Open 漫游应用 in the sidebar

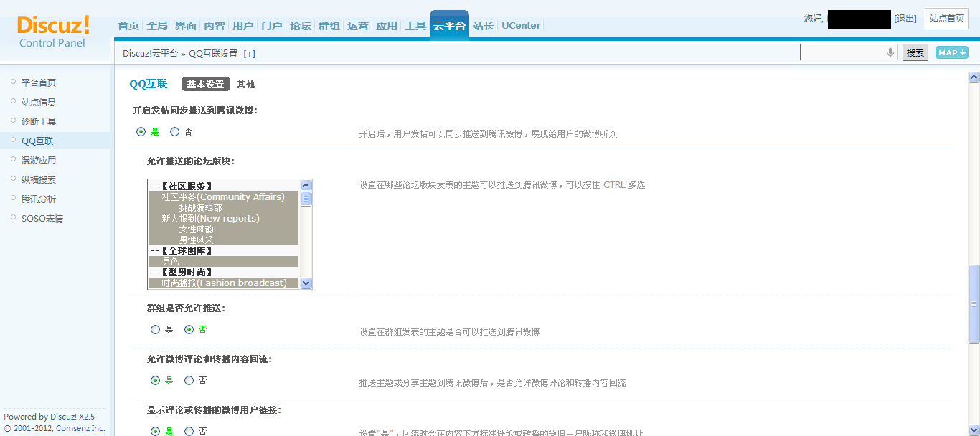pos(39,160)
